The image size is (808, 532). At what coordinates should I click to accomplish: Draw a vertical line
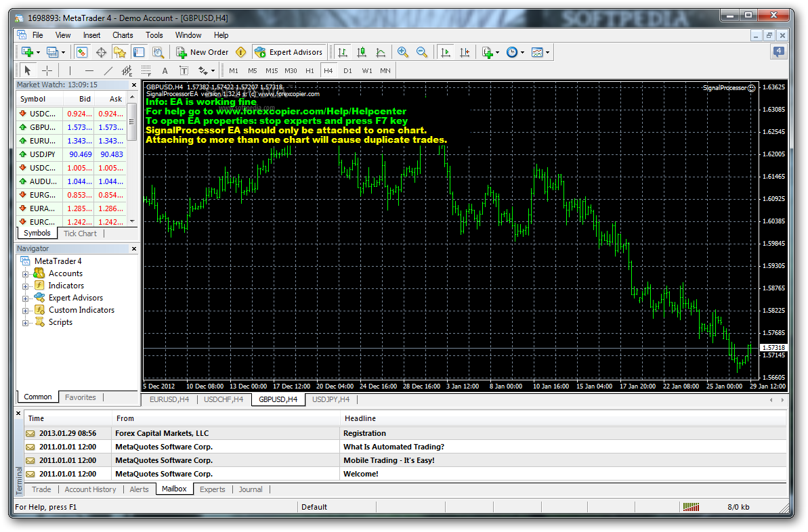70,70
